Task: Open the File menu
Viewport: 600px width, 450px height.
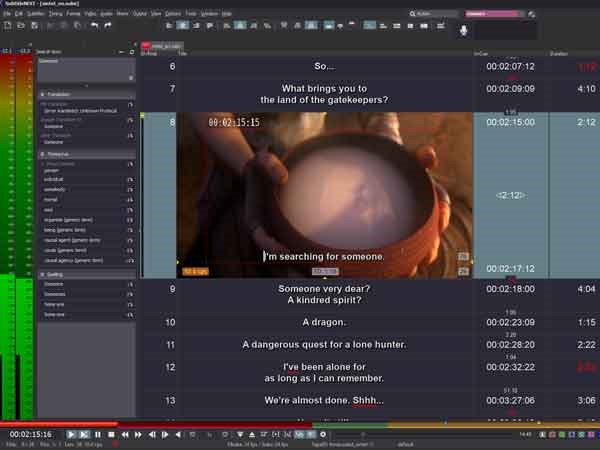Action: click(7, 14)
